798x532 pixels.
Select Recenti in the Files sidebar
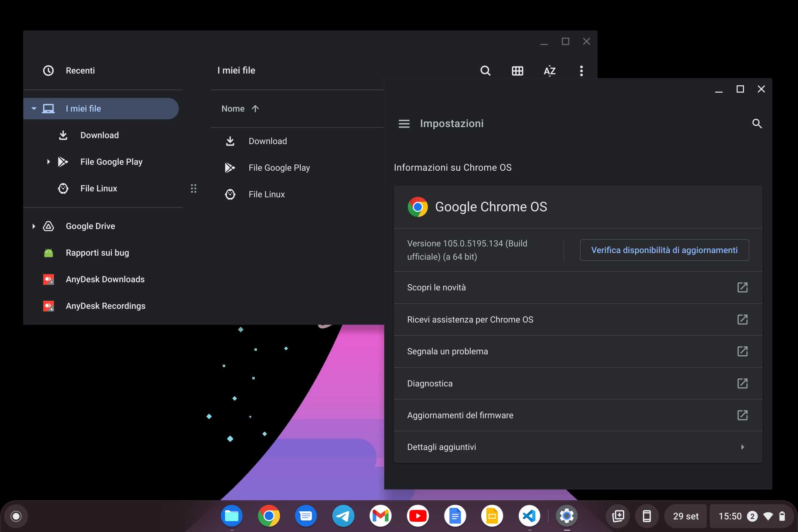[x=80, y=71]
